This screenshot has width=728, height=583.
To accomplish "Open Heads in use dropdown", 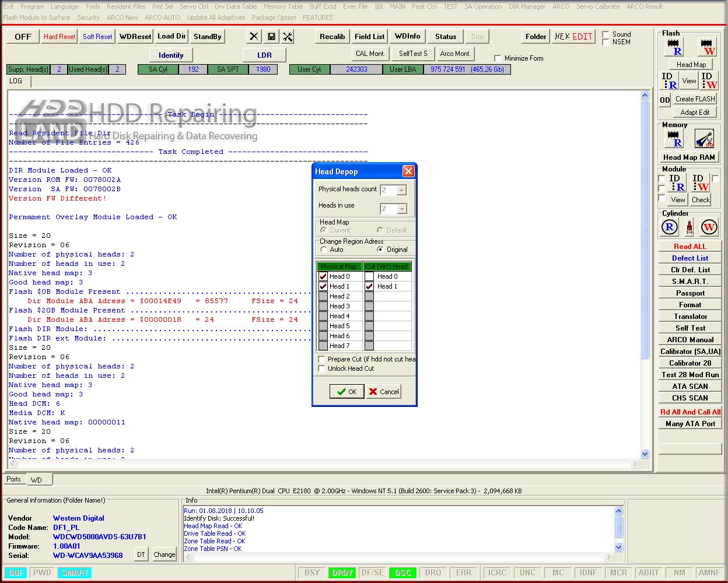I will click(x=401, y=209).
